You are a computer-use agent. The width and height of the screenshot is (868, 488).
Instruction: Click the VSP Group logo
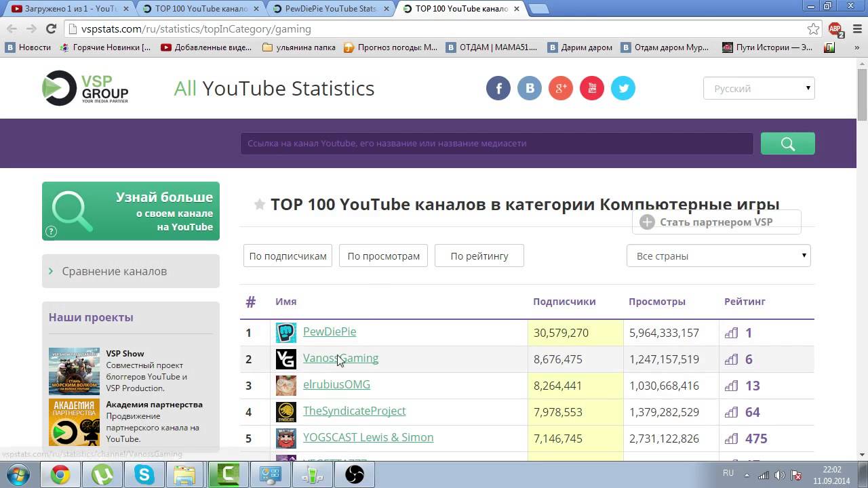pyautogui.click(x=85, y=88)
